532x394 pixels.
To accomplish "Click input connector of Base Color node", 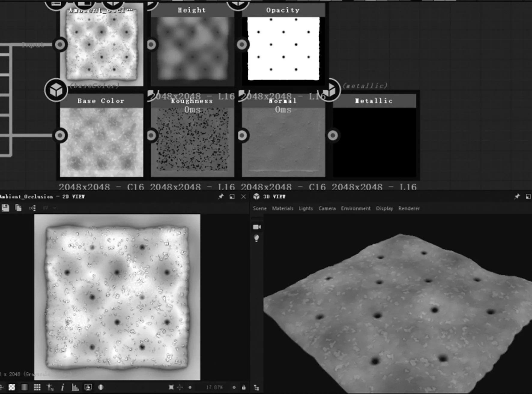I will [x=60, y=136].
